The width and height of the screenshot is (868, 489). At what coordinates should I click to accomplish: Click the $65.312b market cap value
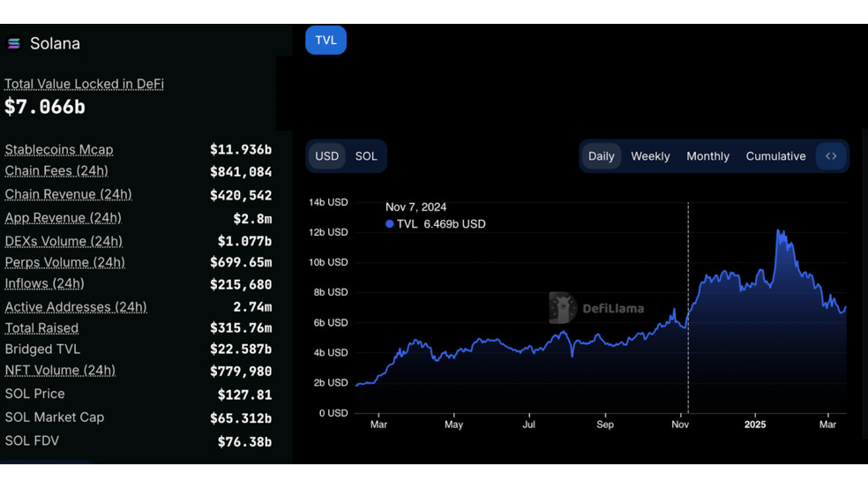241,418
